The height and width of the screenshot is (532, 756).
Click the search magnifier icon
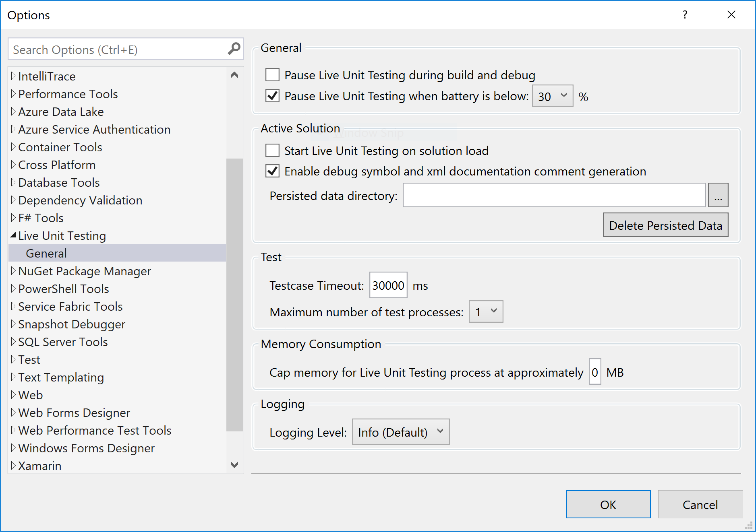pos(234,49)
